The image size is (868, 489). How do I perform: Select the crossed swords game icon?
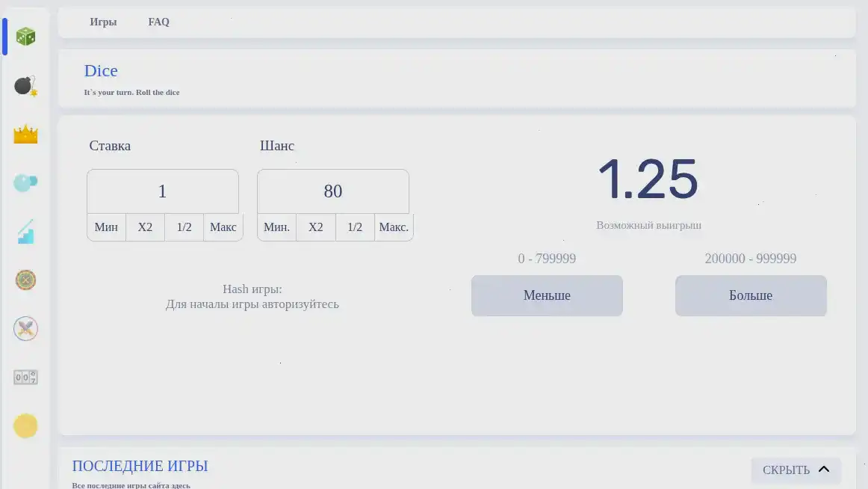[x=25, y=328]
